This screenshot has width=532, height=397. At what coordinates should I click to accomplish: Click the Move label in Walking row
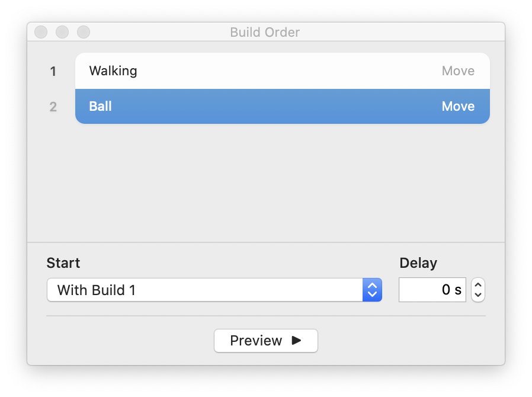458,71
